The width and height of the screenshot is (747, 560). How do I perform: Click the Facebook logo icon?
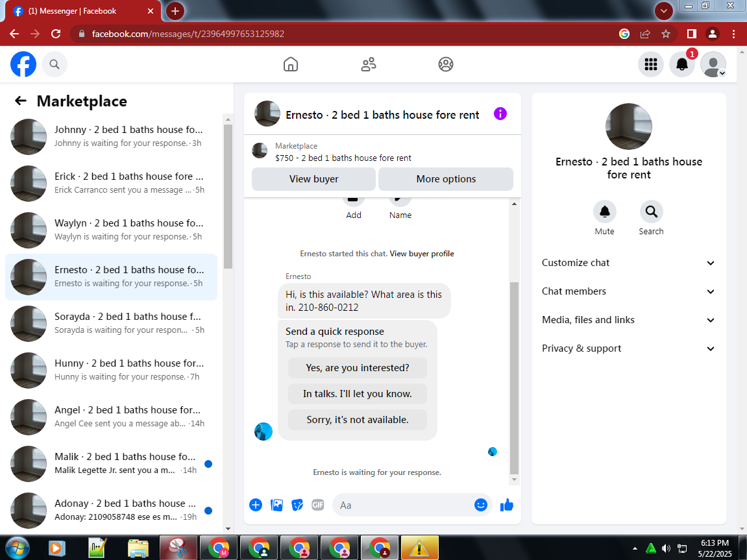click(23, 64)
